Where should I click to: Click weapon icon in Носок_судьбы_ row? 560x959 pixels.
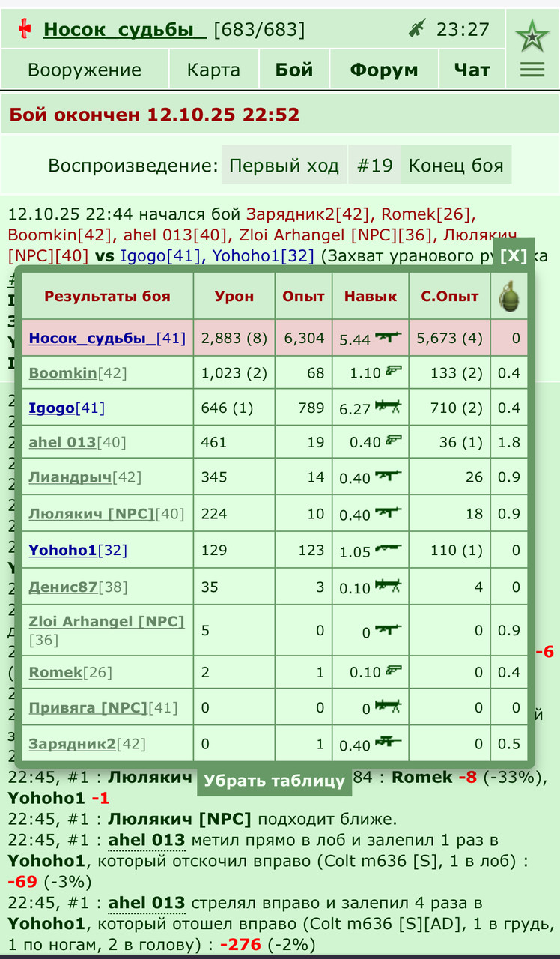click(x=389, y=337)
